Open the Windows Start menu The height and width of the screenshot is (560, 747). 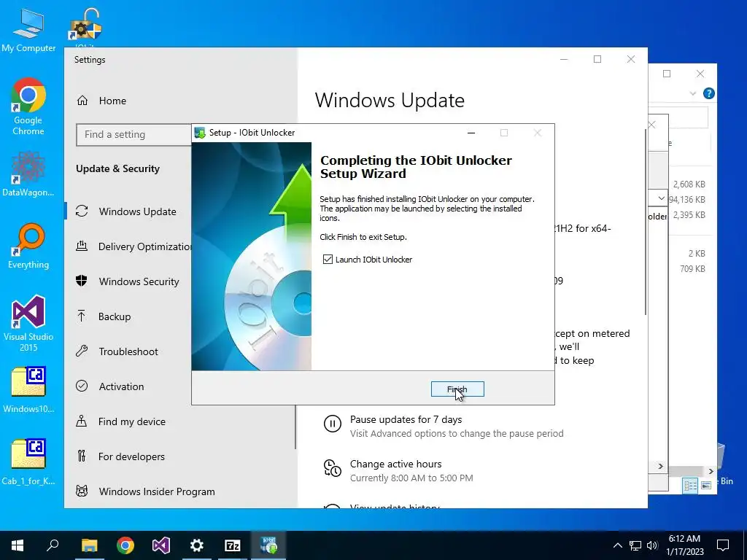pyautogui.click(x=18, y=545)
